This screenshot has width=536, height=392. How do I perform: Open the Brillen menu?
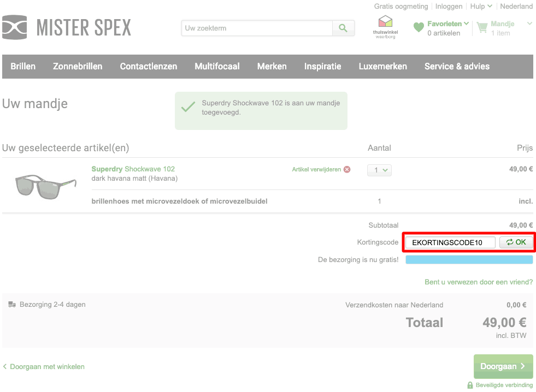tap(23, 66)
